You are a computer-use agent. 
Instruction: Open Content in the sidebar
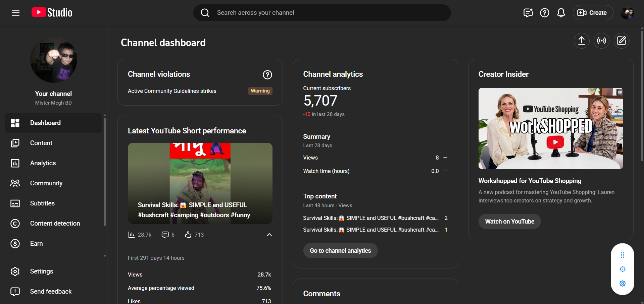[x=54, y=143]
